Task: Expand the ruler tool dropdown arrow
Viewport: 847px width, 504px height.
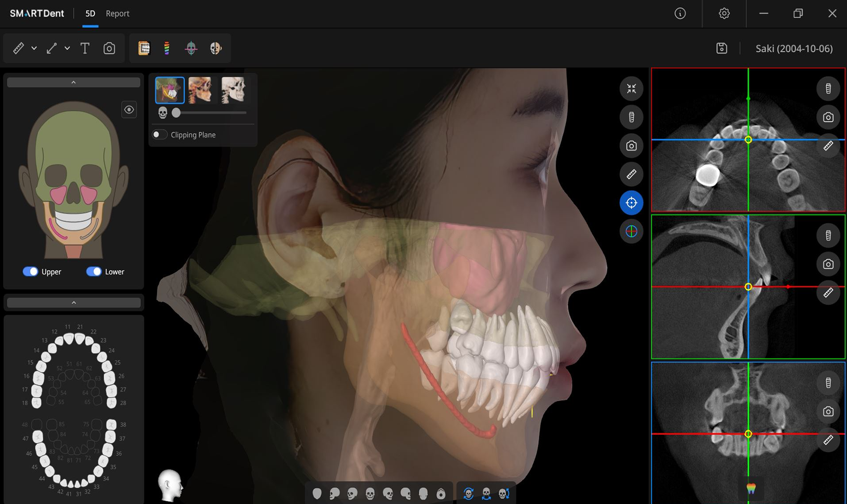Action: (34, 48)
